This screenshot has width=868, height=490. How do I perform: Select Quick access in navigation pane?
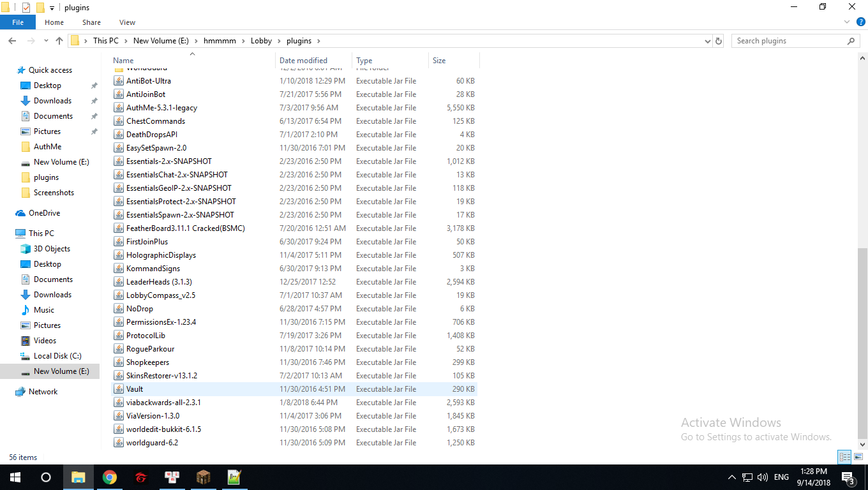coord(50,70)
